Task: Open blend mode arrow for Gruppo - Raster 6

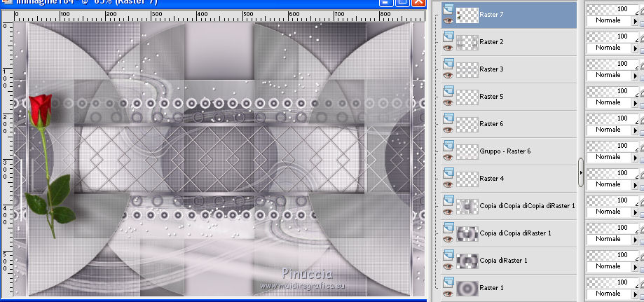Action: (x=636, y=158)
